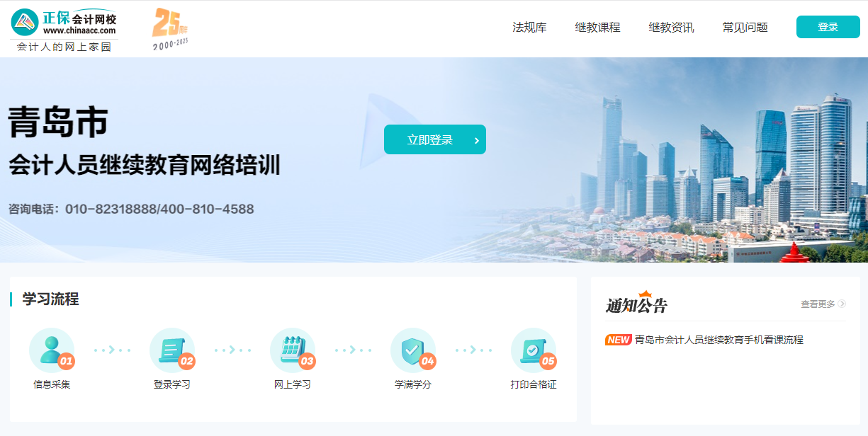Click the arrow icon beside 查看更多
868x436 pixels.
coord(842,304)
